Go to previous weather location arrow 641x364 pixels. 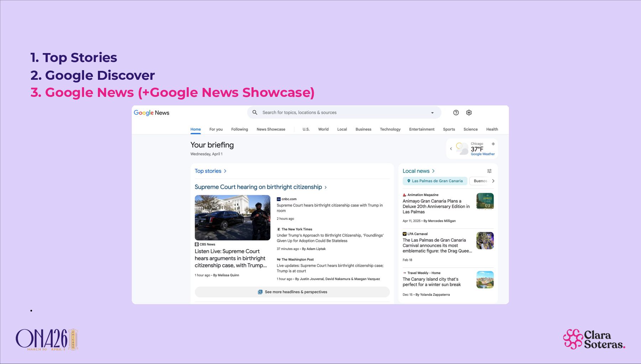click(451, 149)
